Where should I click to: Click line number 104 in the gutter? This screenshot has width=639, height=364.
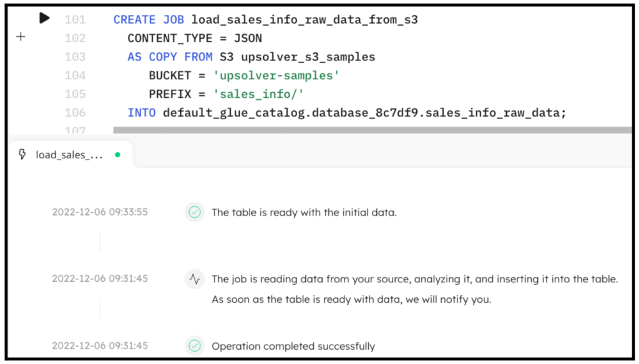(76, 75)
